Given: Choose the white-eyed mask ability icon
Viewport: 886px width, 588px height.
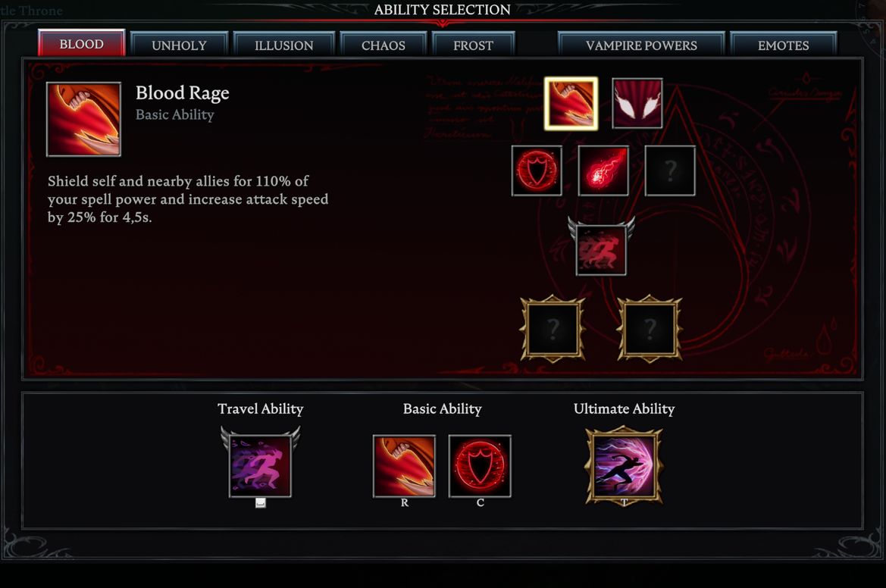Looking at the screenshot, I should 637,103.
